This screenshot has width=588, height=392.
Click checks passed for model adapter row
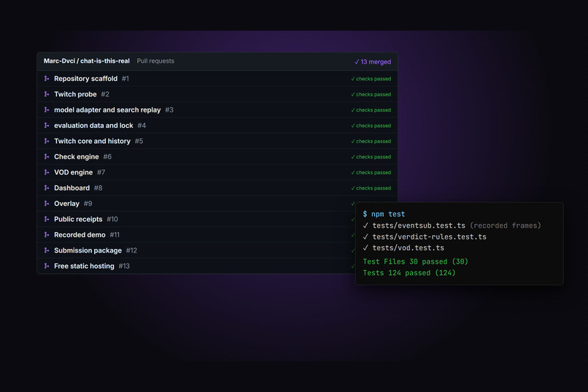[371, 110]
